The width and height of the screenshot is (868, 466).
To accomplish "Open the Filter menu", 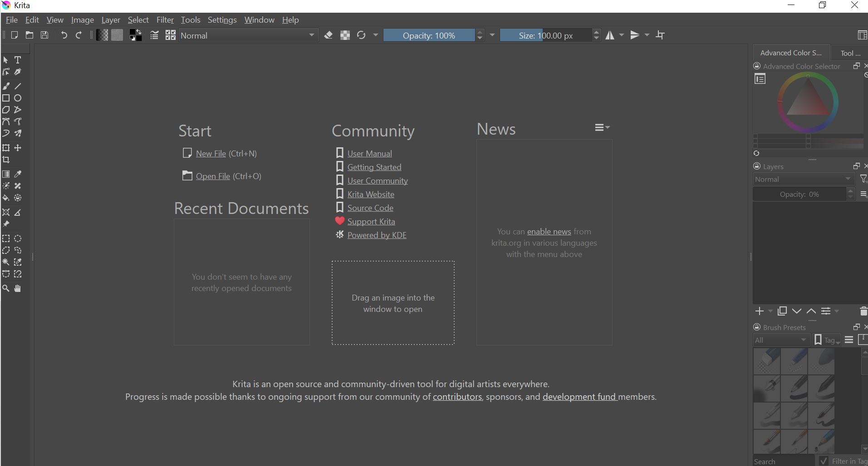I will click(x=165, y=20).
